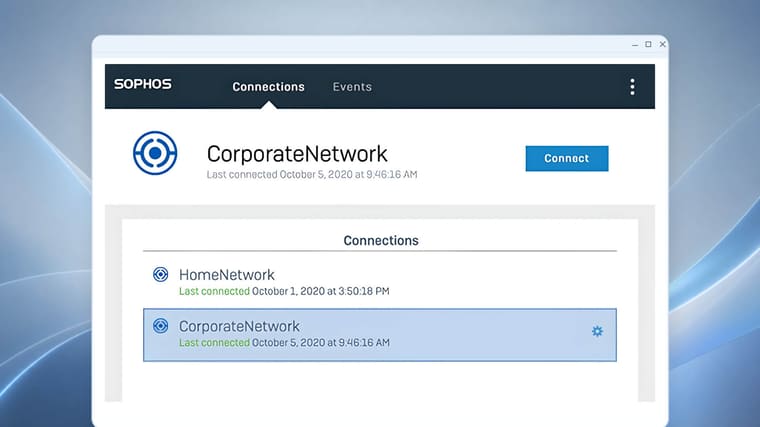
Task: Switch to the Connections tab
Action: pos(269,87)
